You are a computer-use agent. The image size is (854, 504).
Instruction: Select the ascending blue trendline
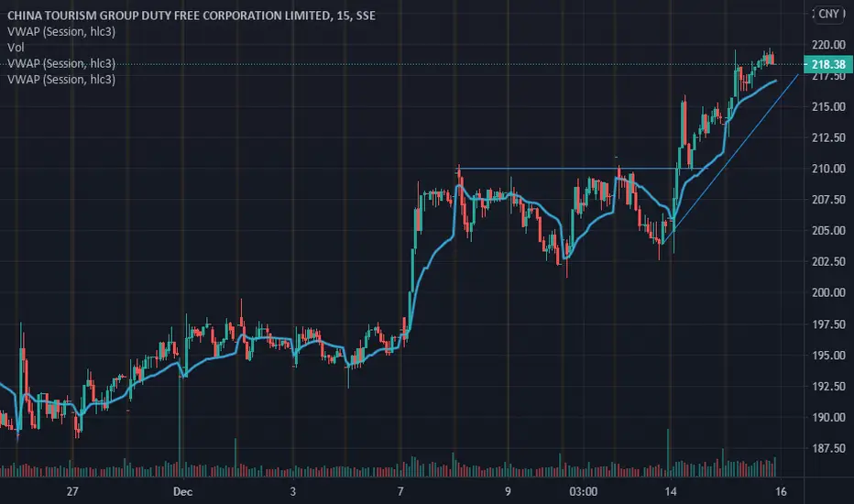(729, 159)
